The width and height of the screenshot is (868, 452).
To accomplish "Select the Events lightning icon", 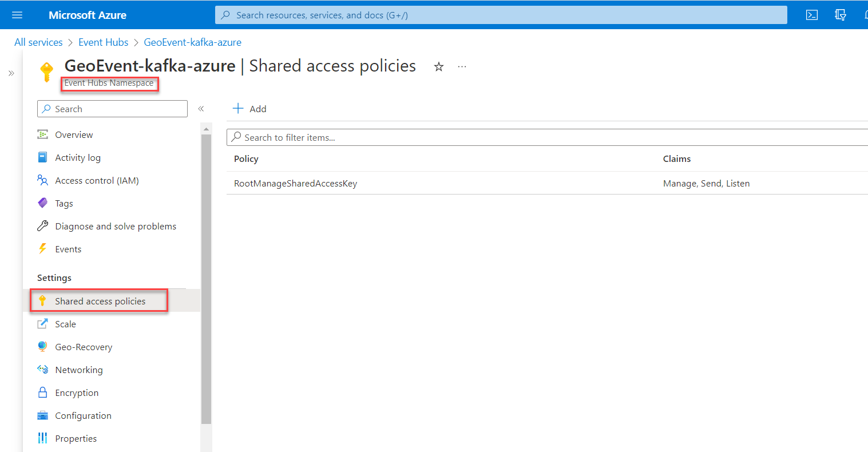I will tap(42, 249).
